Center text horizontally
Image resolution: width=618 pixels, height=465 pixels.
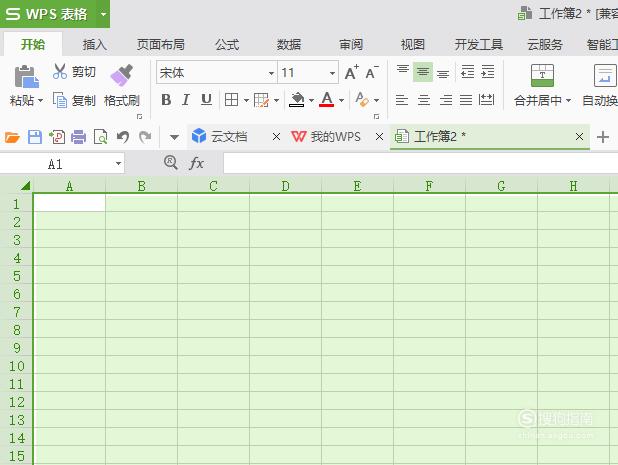(x=424, y=100)
